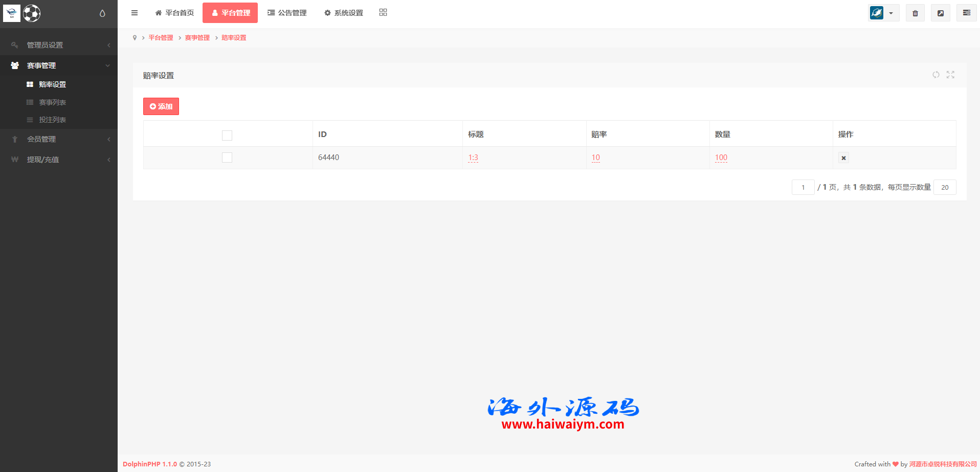
Task: Open 赛事列表 in the sidebar
Action: tap(52, 102)
